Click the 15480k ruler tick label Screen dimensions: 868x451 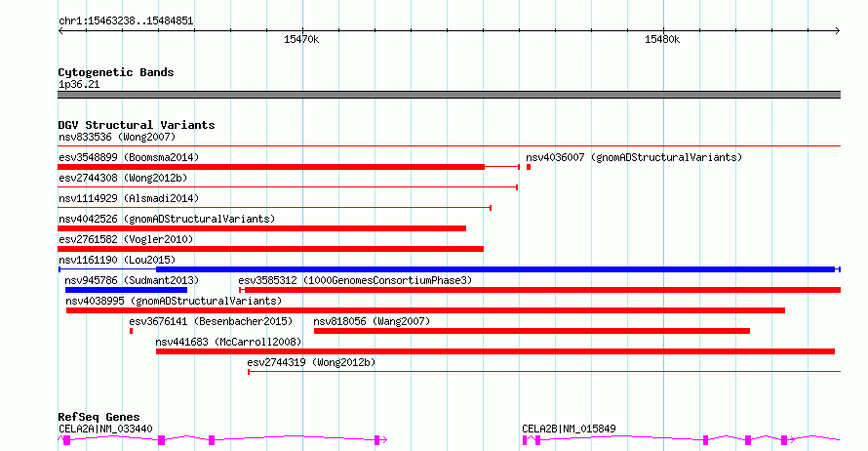662,39
